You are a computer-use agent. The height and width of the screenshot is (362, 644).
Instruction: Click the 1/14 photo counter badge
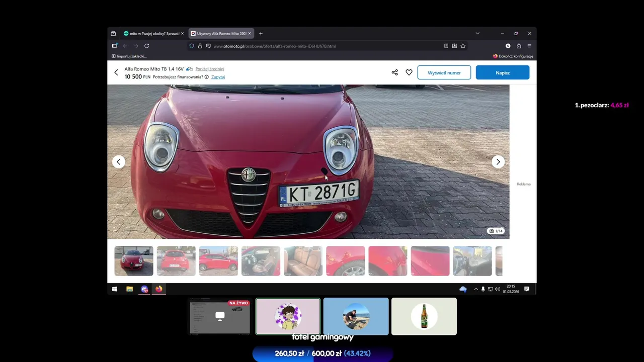[x=496, y=231]
